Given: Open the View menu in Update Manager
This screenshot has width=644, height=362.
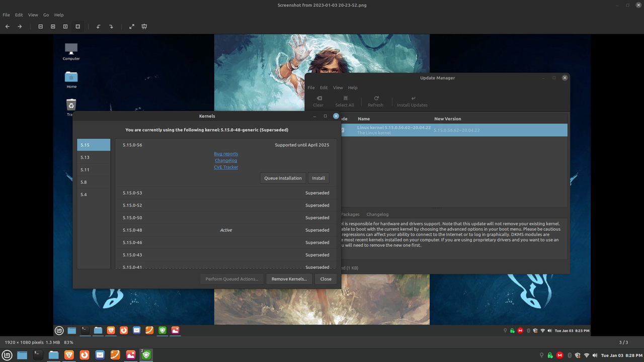Looking at the screenshot, I should 338,87.
